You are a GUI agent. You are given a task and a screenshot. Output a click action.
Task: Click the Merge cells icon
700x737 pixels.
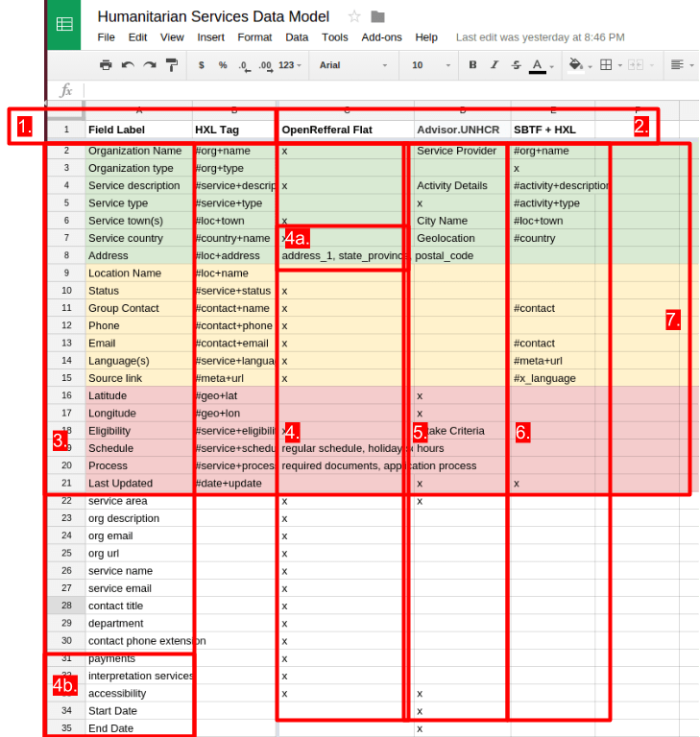coord(636,65)
